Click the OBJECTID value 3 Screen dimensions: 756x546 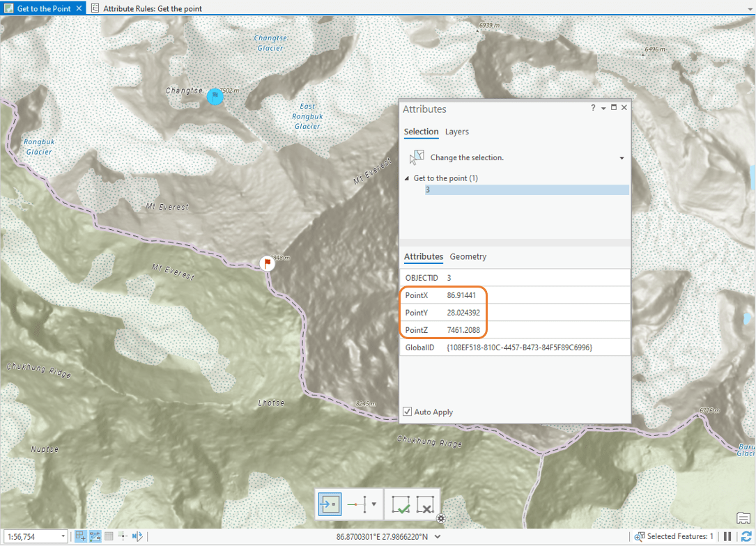tap(449, 278)
